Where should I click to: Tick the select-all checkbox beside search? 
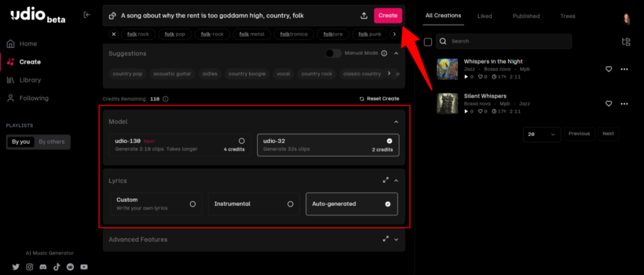coord(428,42)
